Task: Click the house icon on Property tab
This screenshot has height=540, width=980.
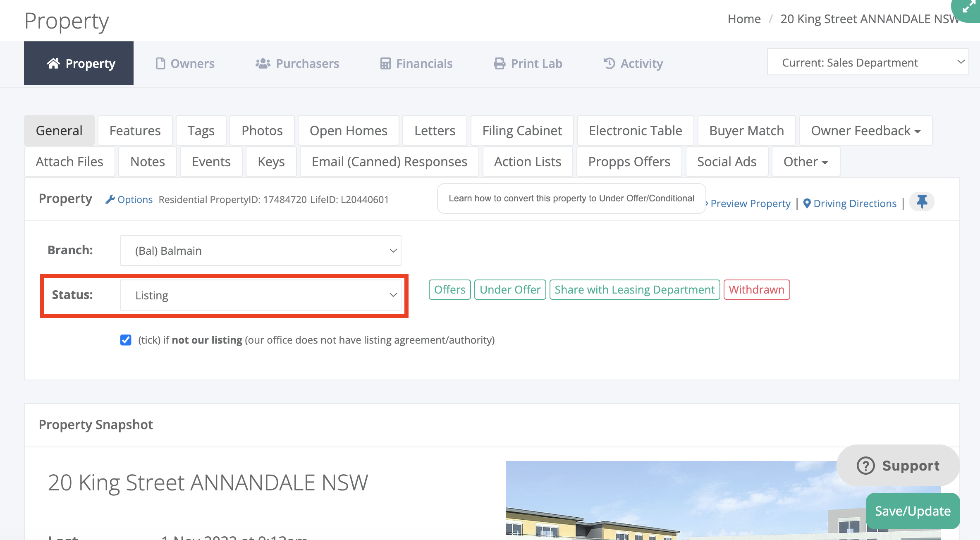Action: [x=53, y=63]
